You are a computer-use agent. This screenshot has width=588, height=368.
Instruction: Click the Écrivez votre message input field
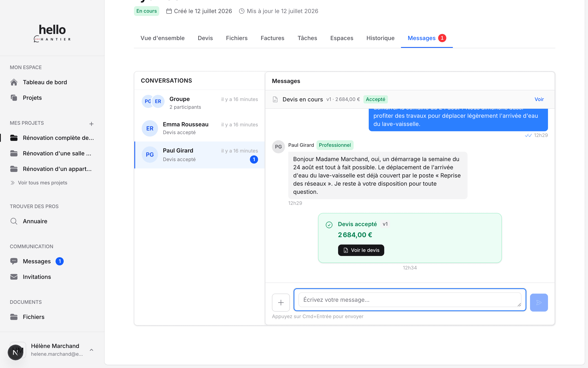pyautogui.click(x=410, y=300)
